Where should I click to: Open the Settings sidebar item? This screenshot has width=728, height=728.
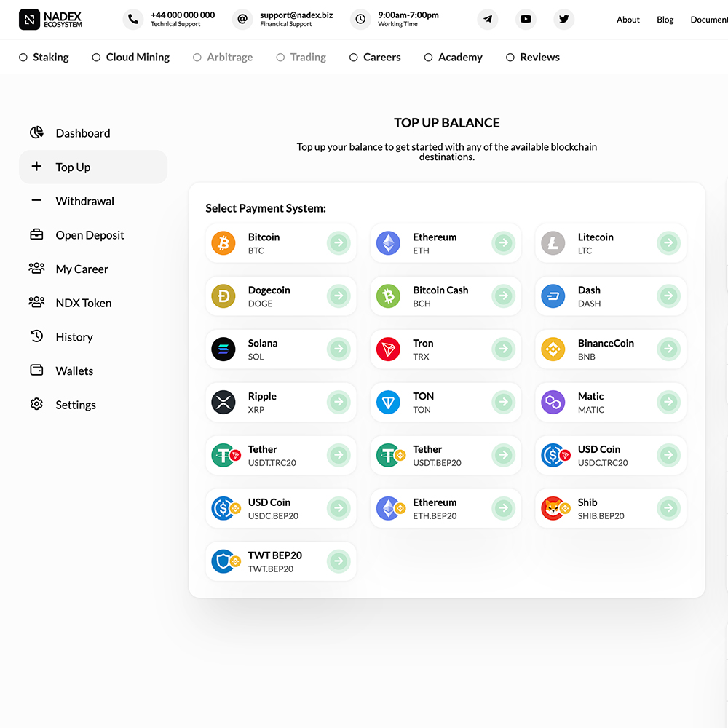point(93,404)
